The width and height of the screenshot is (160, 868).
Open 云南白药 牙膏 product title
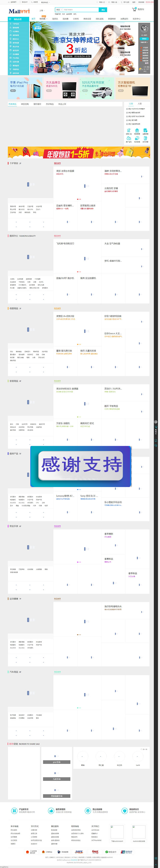pyautogui.click(x=111, y=188)
